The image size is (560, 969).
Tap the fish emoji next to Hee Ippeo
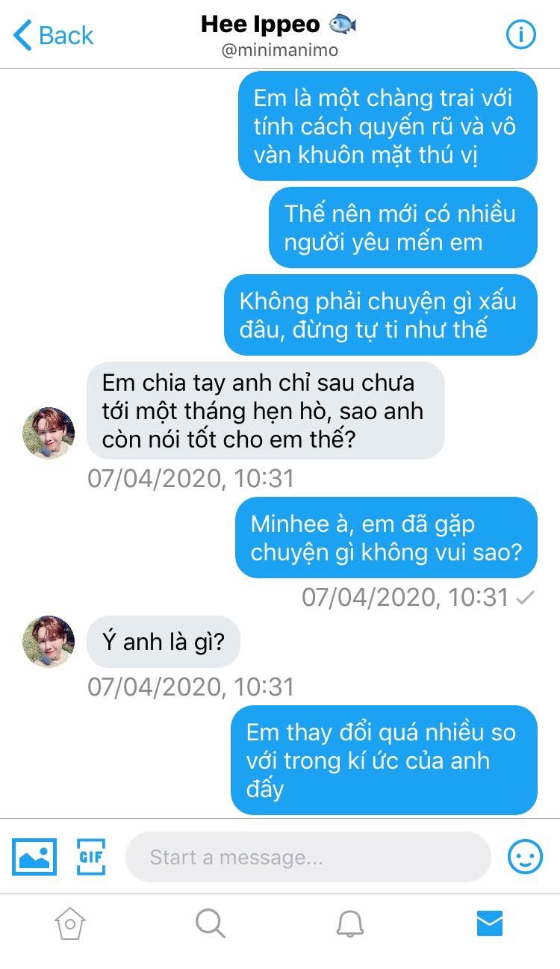point(343,25)
